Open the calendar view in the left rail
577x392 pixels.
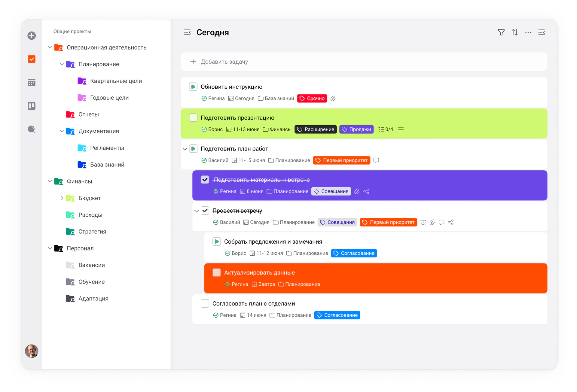click(32, 83)
